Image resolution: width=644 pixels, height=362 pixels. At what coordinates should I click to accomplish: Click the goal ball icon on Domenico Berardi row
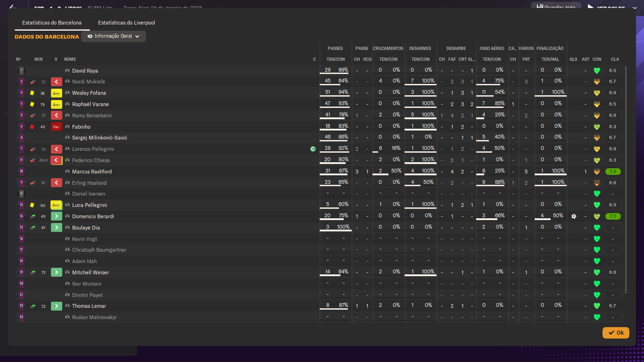click(573, 216)
